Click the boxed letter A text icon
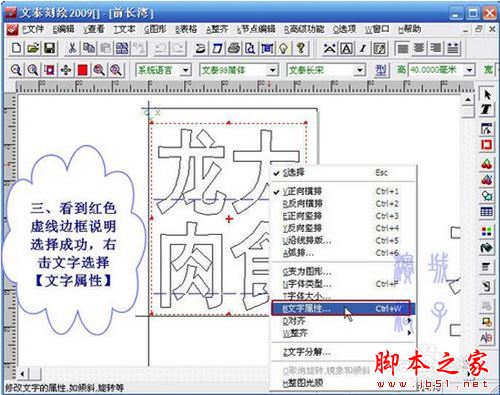 tap(347, 49)
